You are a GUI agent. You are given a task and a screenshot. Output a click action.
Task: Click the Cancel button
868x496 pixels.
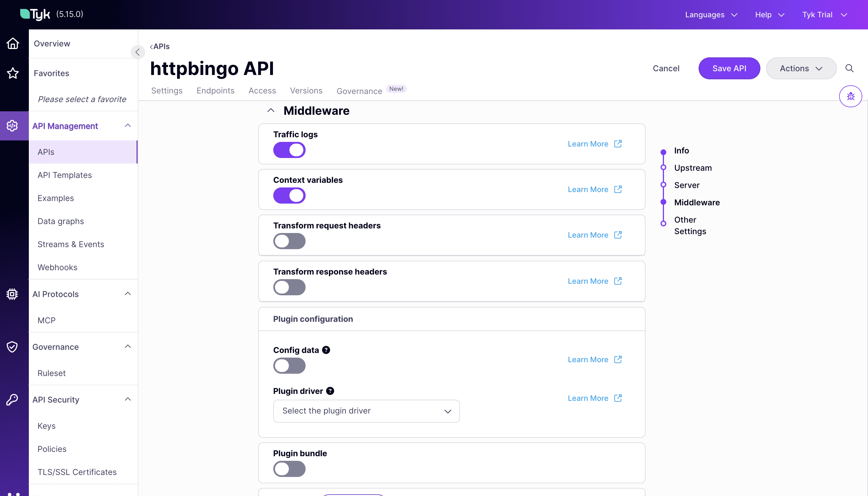click(666, 68)
